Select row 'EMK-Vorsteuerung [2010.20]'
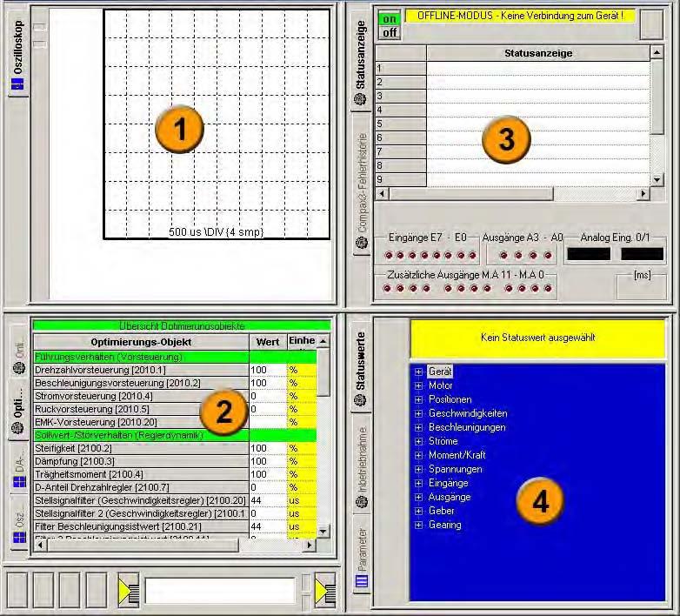Viewport: 680px width, 616px height. click(x=141, y=422)
